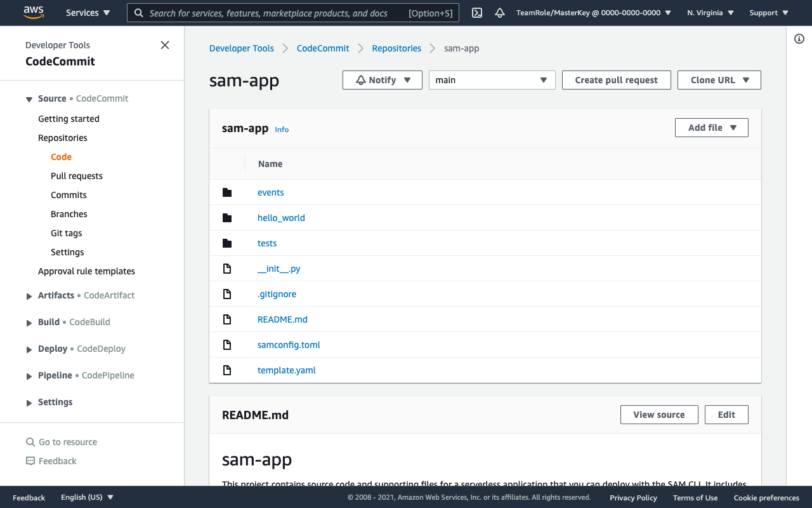Open the template.yaml file link
Viewport: 812px width, 508px height.
[x=287, y=370]
